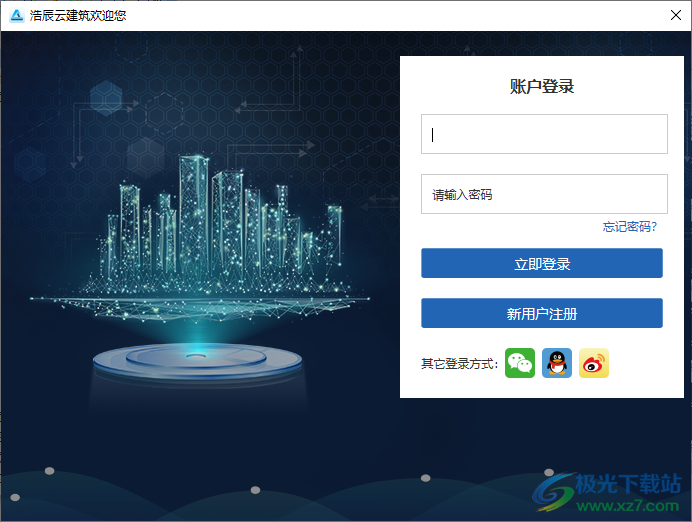The image size is (692, 522).
Task: Click the 立即登录 button
Action: click(x=542, y=263)
